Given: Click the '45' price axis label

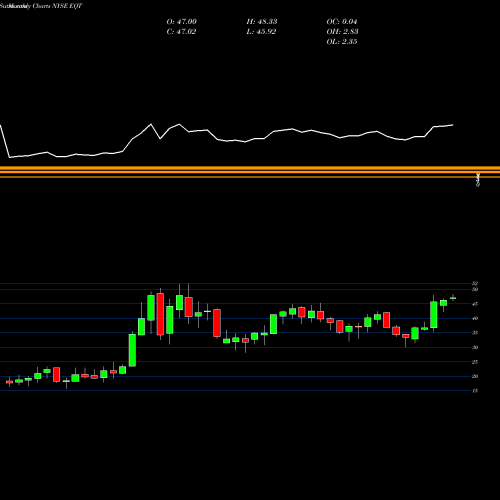Looking at the screenshot, I should 475,304.
